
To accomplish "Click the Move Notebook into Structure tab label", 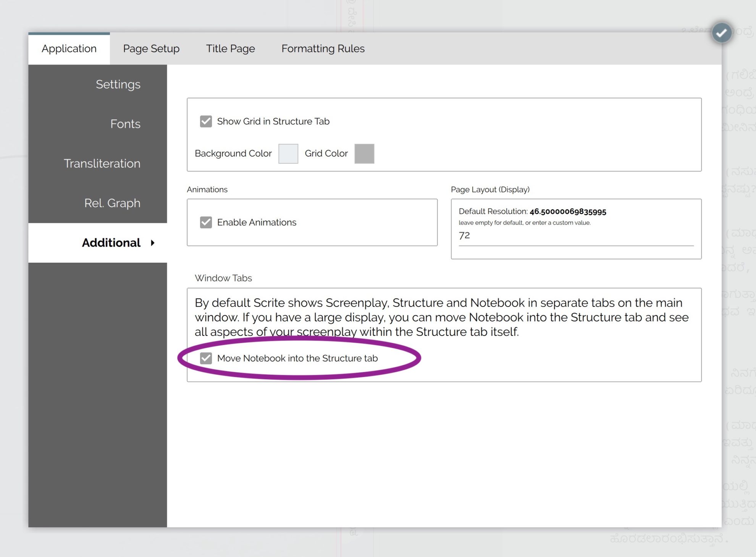I will coord(297,358).
